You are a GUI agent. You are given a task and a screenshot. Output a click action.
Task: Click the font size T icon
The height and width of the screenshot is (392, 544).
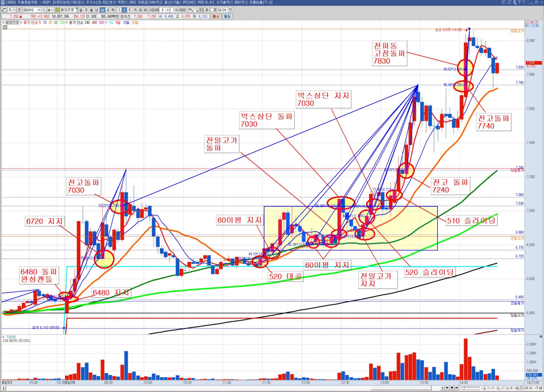tap(519, 2)
